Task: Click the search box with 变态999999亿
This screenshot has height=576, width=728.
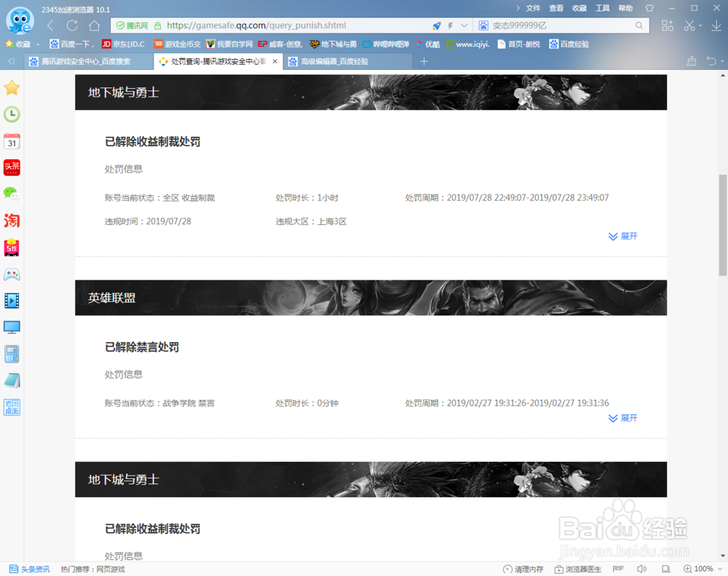Action: (562, 25)
